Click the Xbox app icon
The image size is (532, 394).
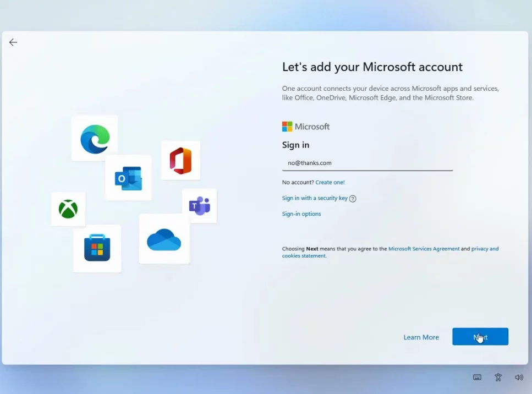click(68, 209)
